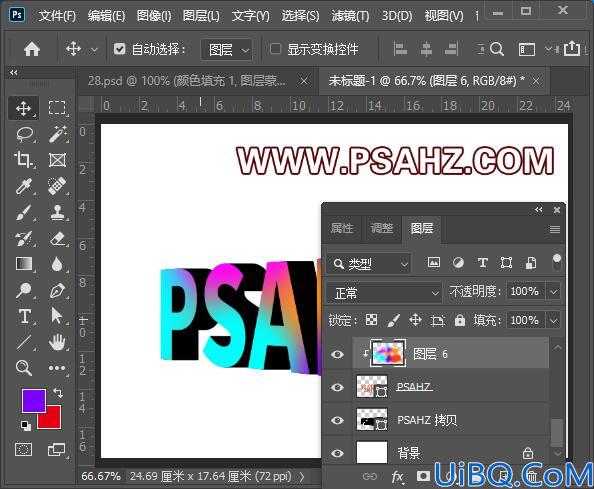The width and height of the screenshot is (594, 489).
Task: Open the 滤镜(T) menu
Action: coord(350,16)
